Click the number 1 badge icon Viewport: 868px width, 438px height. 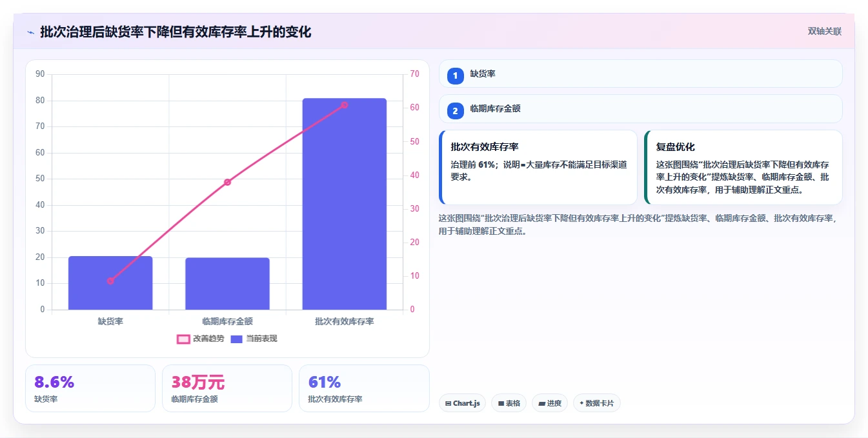tap(455, 75)
